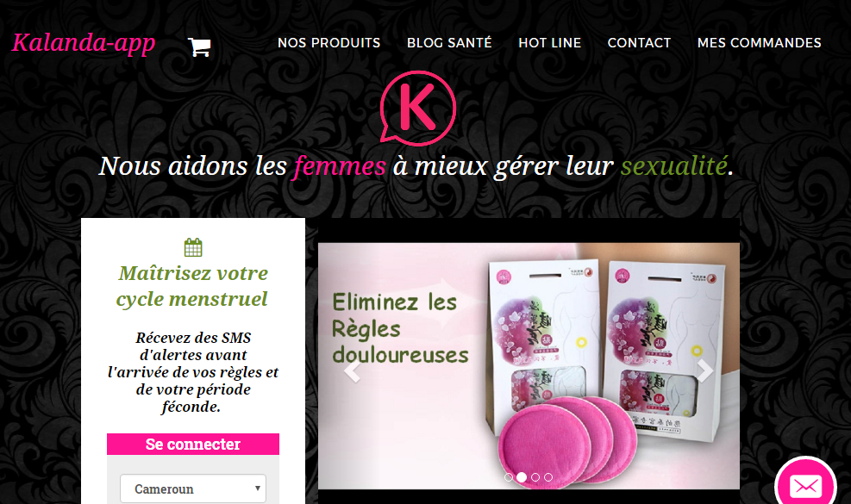Select the fourth carousel indicator dot
The height and width of the screenshot is (504, 851).
548,477
